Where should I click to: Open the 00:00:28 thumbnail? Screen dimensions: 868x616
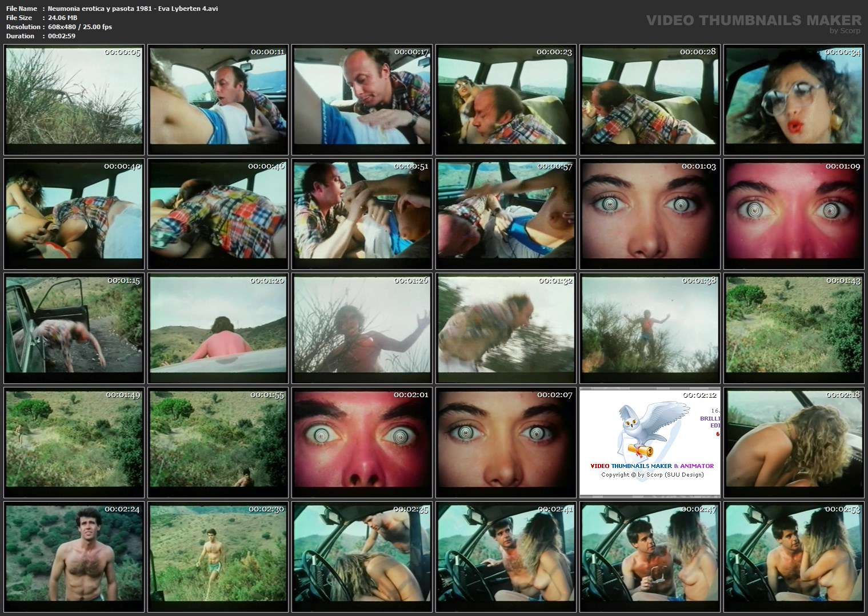[x=650, y=100]
